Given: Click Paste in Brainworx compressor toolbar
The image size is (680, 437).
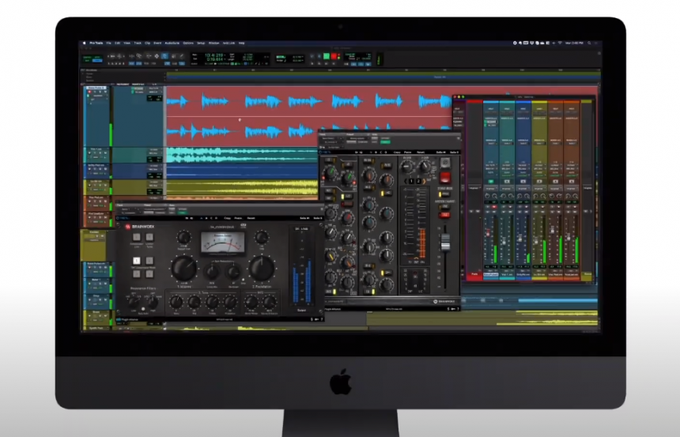Looking at the screenshot, I should (238, 218).
